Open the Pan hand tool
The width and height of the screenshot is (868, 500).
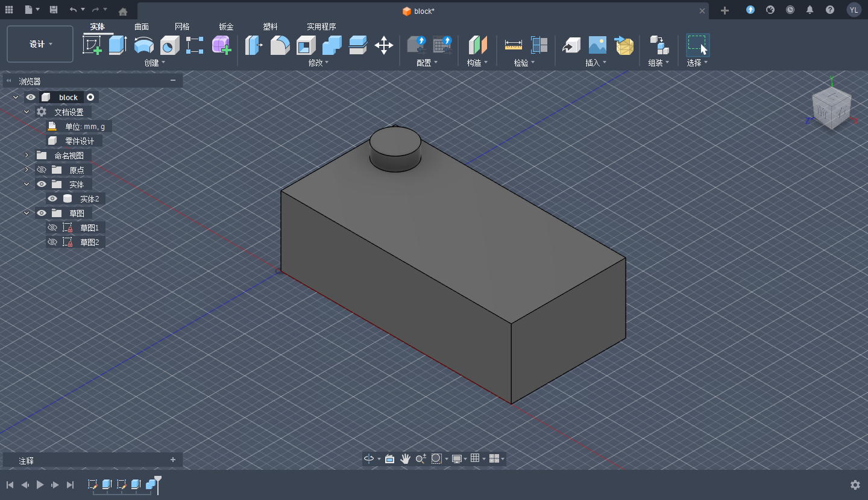[x=405, y=458]
